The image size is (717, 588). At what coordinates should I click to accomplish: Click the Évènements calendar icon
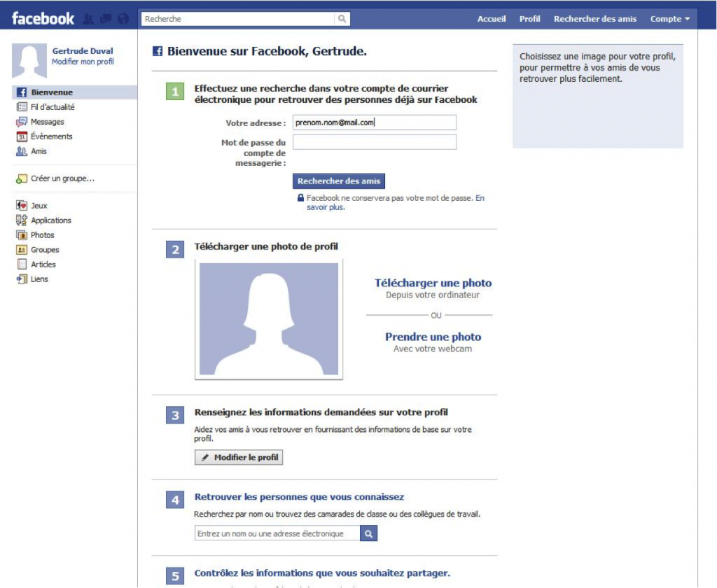coord(22,136)
